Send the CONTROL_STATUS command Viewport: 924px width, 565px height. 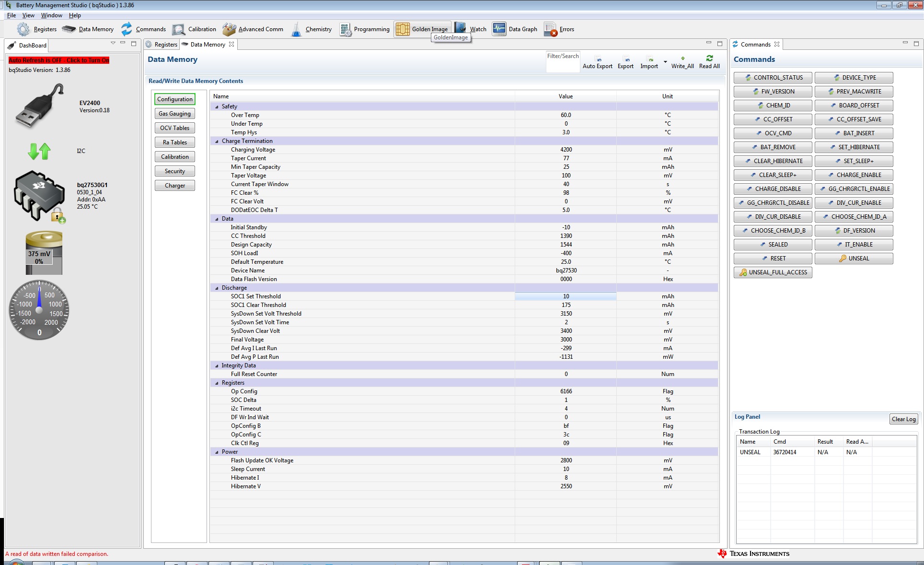[773, 78]
